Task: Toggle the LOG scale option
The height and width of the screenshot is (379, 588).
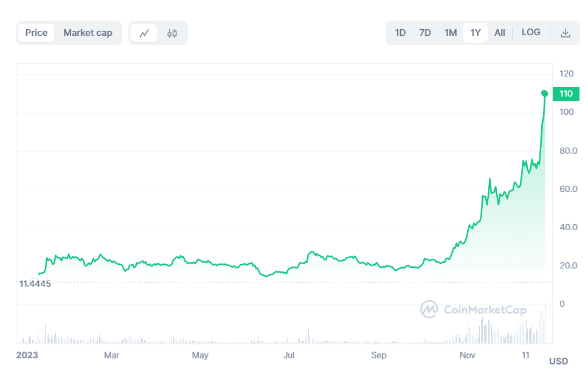Action: [x=531, y=32]
